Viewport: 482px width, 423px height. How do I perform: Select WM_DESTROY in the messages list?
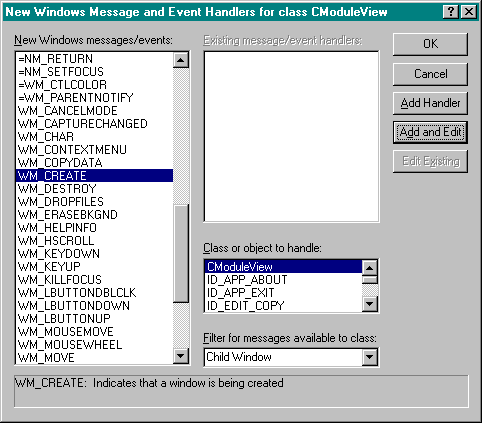[x=94, y=189]
